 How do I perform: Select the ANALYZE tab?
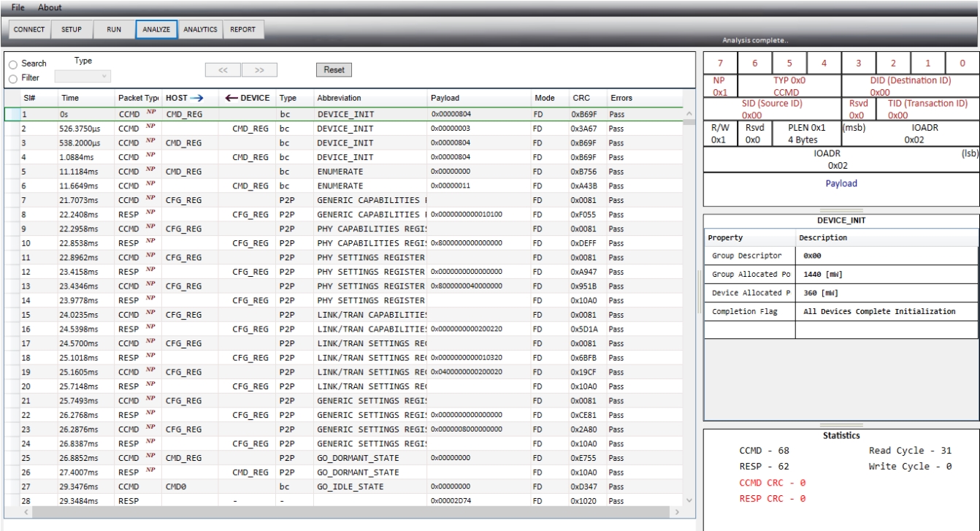click(x=156, y=30)
